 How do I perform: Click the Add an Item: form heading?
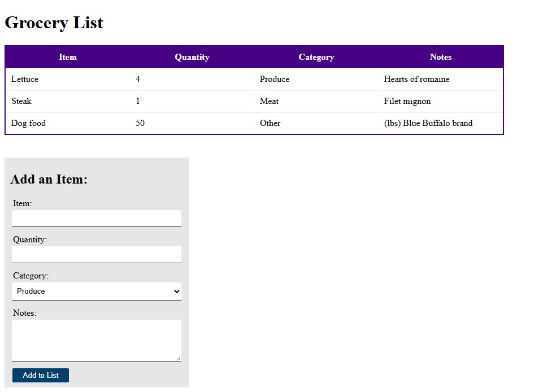pyautogui.click(x=49, y=179)
